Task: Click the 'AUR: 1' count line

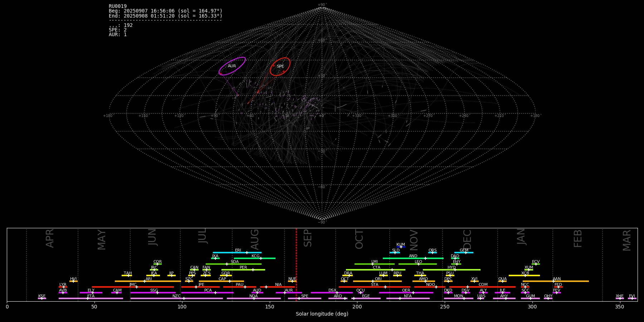Action: click(x=118, y=35)
